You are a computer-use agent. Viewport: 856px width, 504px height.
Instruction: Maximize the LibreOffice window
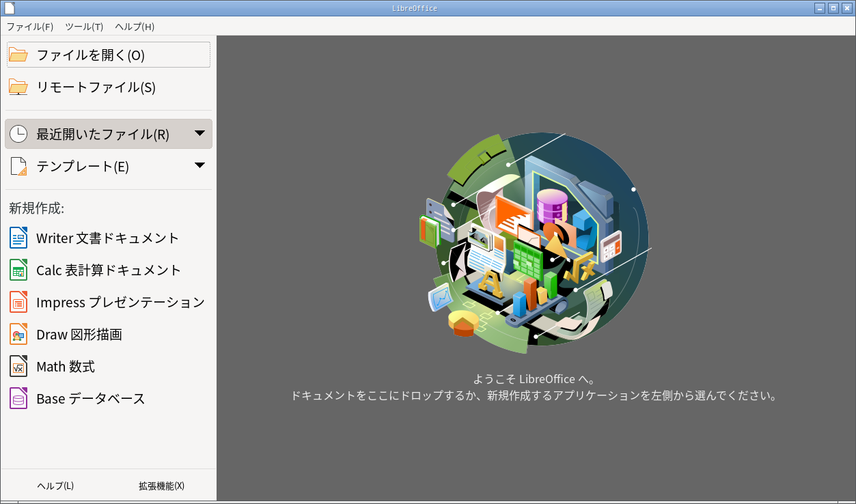833,8
